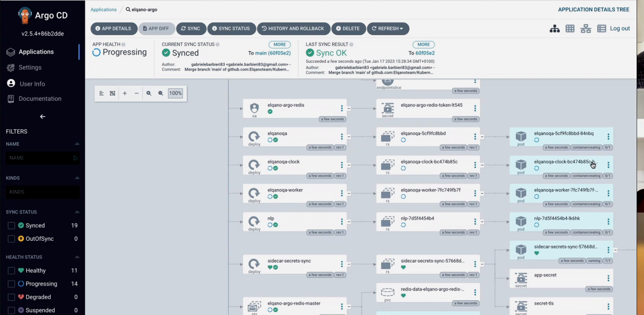Open kebab menu of elqanoqa-5cf9fc8bbd rs node
644x315 pixels.
tap(475, 137)
